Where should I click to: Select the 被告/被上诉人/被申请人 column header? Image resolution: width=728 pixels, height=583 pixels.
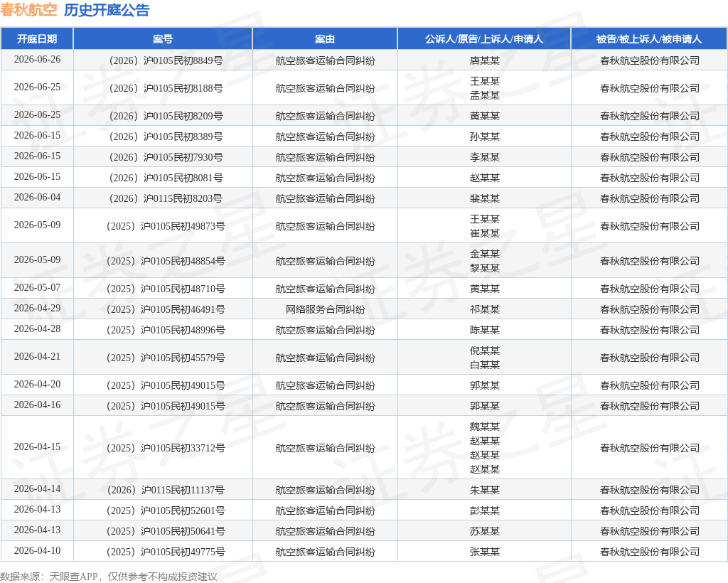(x=649, y=39)
